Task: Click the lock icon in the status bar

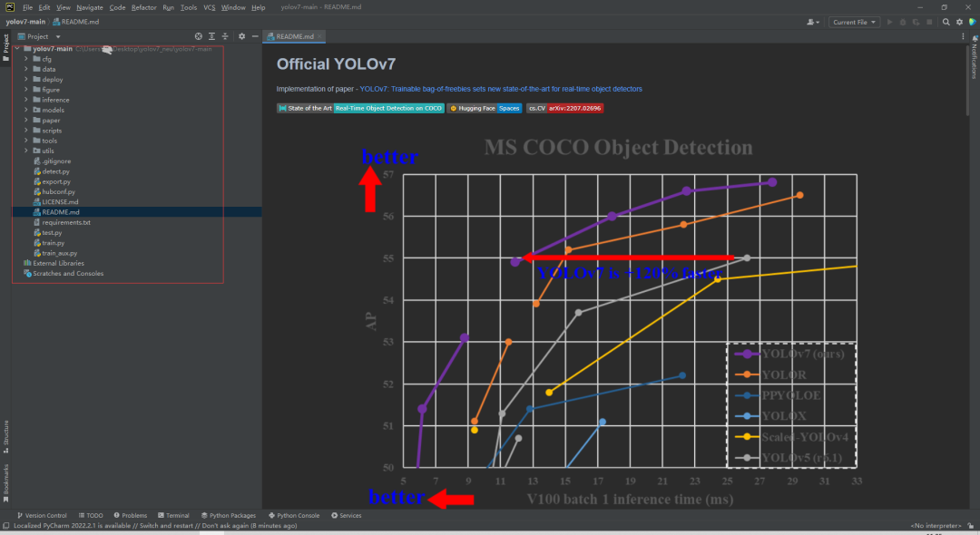Action: pos(971,526)
